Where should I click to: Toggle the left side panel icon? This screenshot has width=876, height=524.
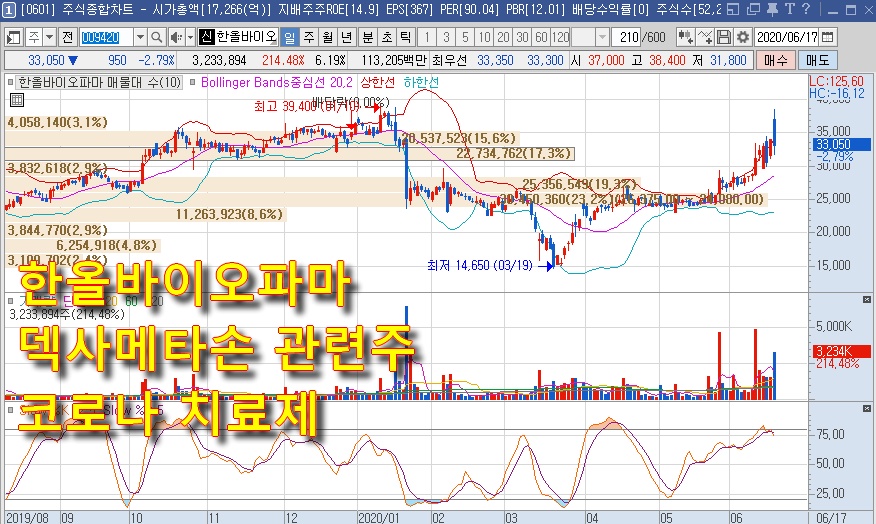tap(13, 37)
